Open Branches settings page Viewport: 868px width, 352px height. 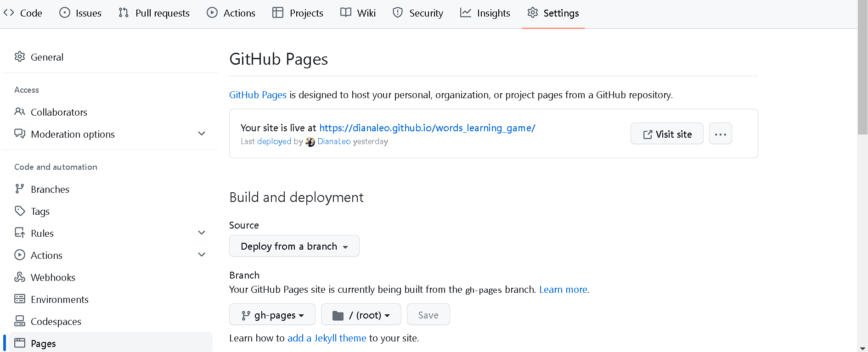click(x=111, y=189)
